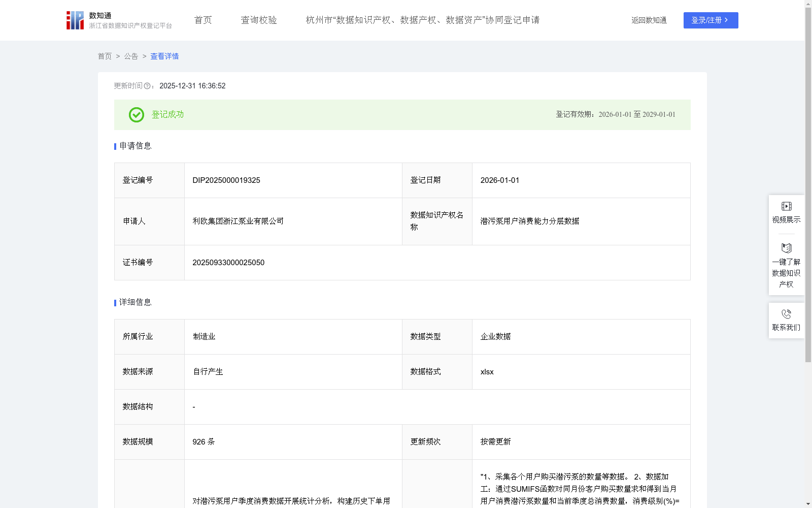Click the green 登记成功 checkmark icon
Screen dimensions: 812x508
[137, 115]
